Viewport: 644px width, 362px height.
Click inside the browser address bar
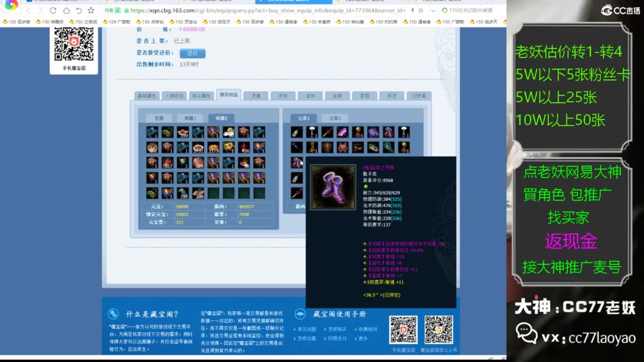coord(226,10)
